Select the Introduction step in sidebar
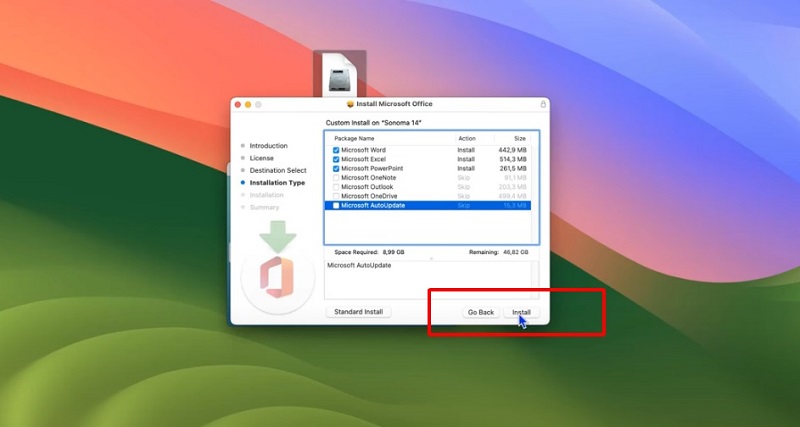 click(x=268, y=146)
